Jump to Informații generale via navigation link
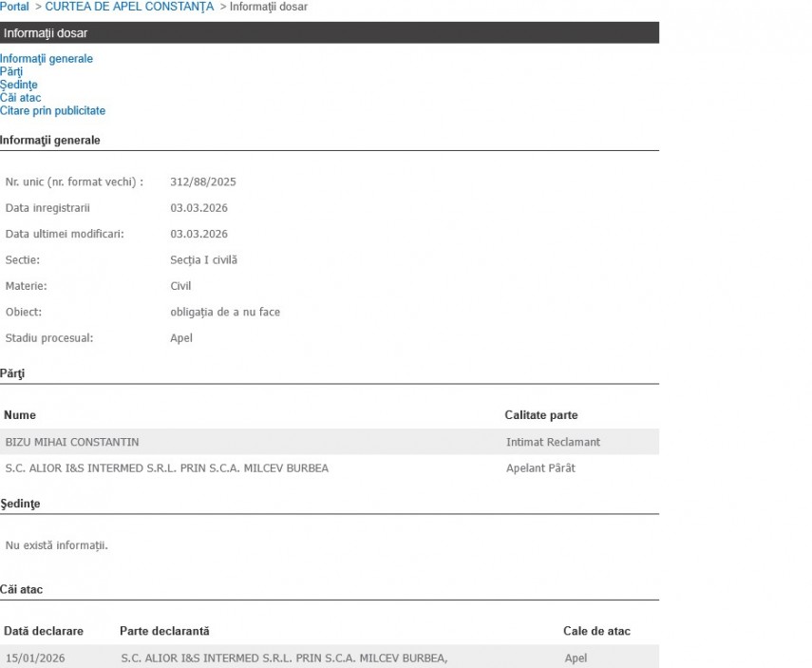Image resolution: width=812 pixels, height=668 pixels. click(x=47, y=59)
